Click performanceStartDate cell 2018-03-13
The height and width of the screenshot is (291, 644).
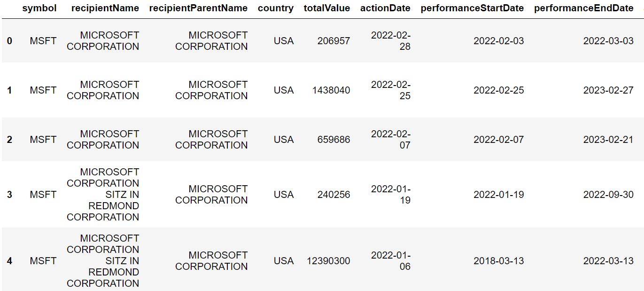[498, 261]
